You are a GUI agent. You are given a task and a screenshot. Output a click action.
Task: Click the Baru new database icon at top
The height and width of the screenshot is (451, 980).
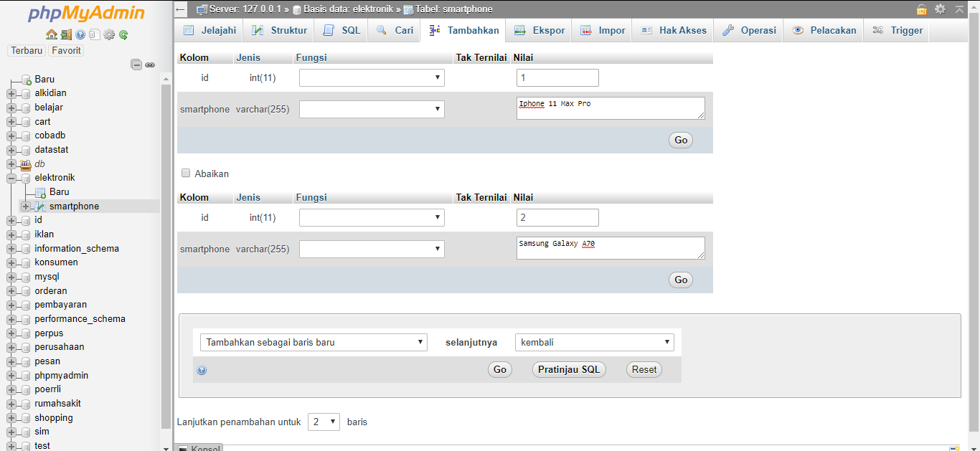tap(27, 80)
